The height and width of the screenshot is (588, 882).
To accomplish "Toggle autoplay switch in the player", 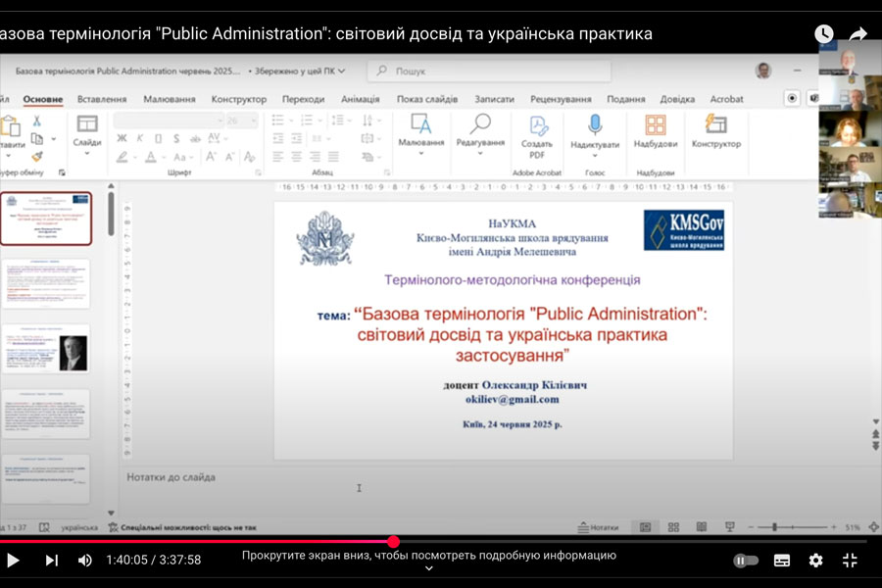I will tap(746, 561).
